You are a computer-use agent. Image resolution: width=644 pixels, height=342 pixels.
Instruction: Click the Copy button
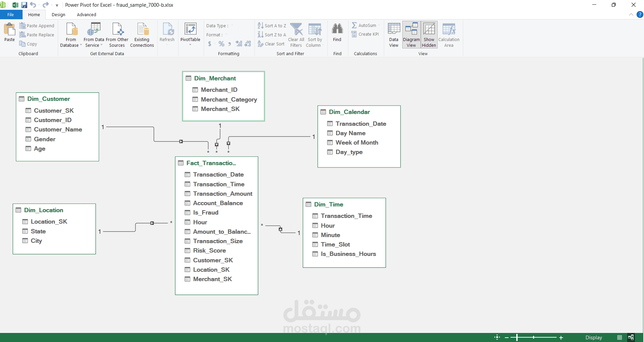click(28, 44)
